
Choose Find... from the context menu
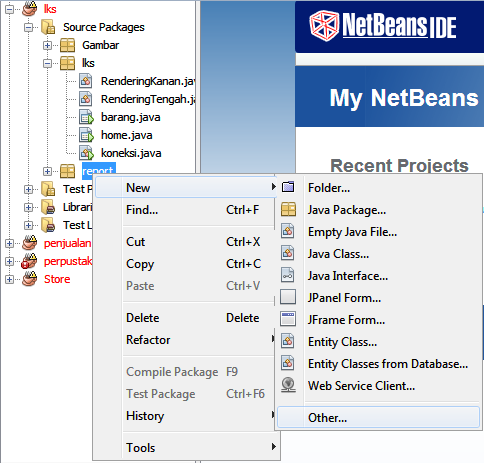[x=186, y=210]
